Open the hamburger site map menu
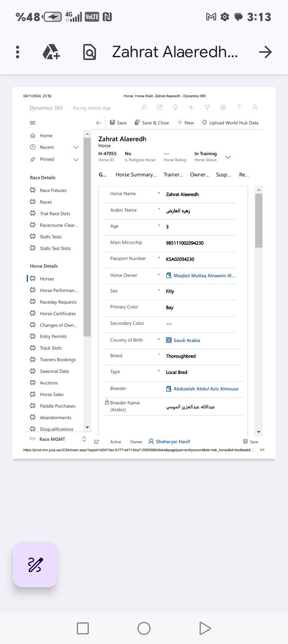The image size is (288, 644). (33, 123)
